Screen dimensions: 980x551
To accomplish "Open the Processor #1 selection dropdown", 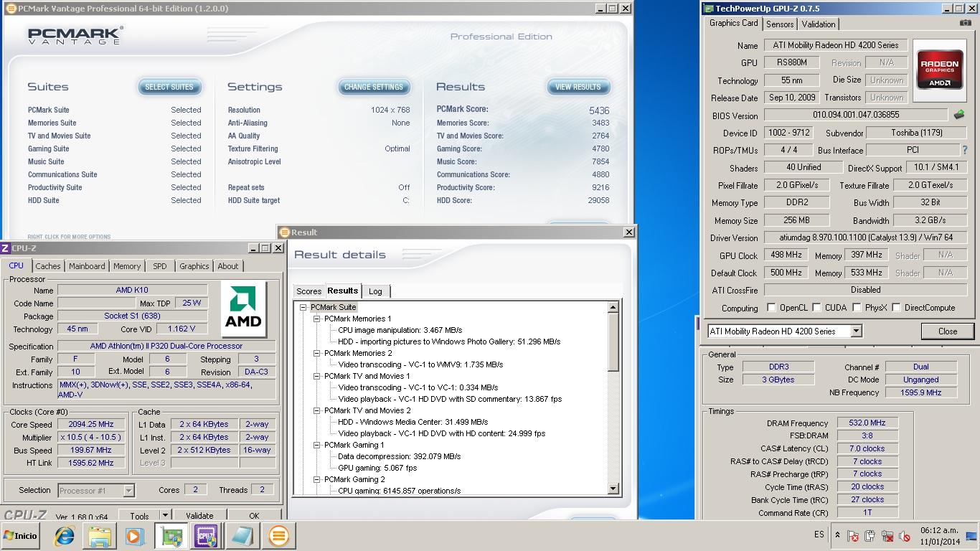I will click(128, 491).
